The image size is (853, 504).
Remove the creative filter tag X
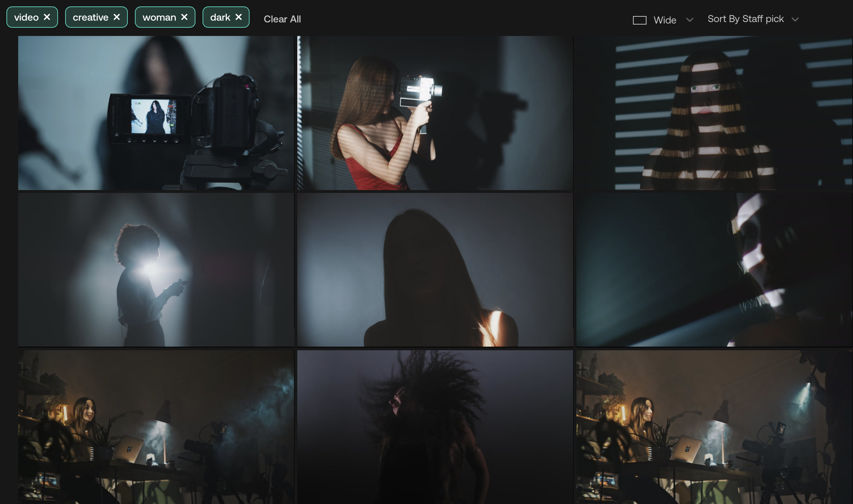click(117, 17)
